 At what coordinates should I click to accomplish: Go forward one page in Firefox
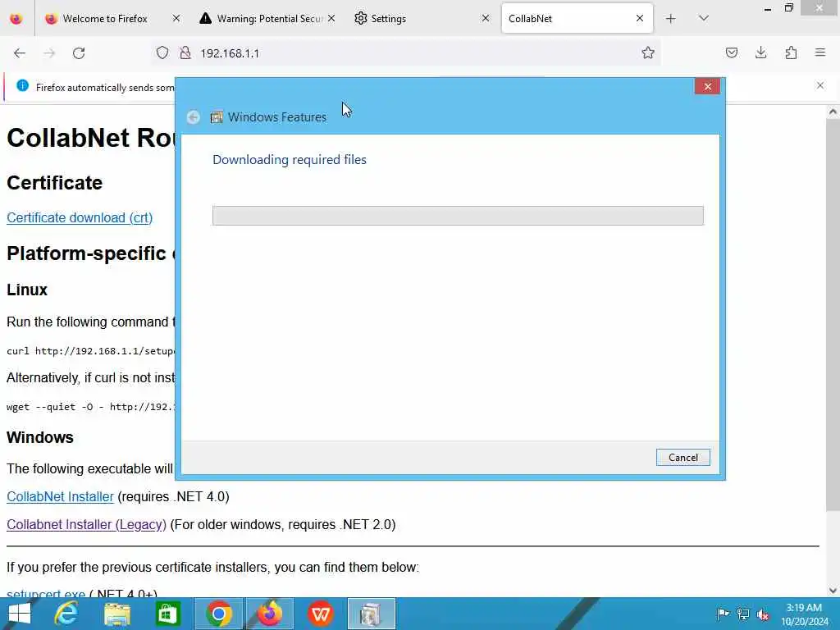[49, 53]
